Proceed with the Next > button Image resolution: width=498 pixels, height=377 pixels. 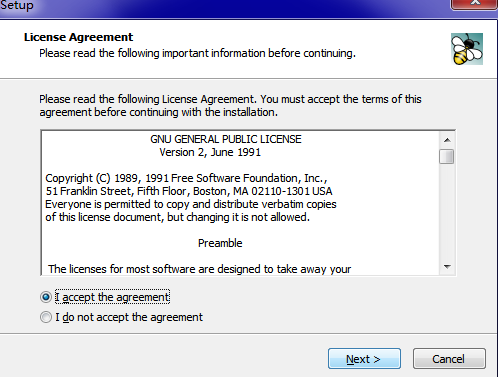364,359
